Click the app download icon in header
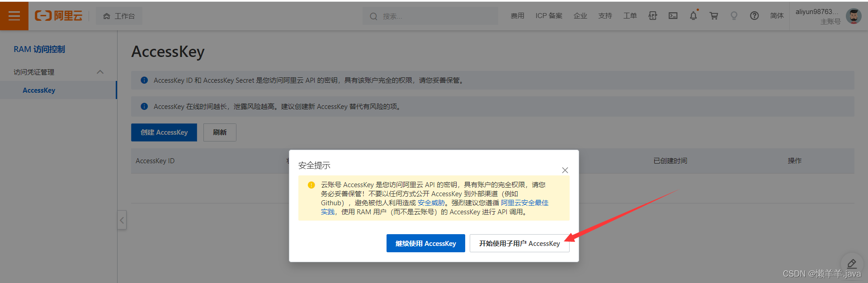Image resolution: width=868 pixels, height=283 pixels. pos(653,16)
